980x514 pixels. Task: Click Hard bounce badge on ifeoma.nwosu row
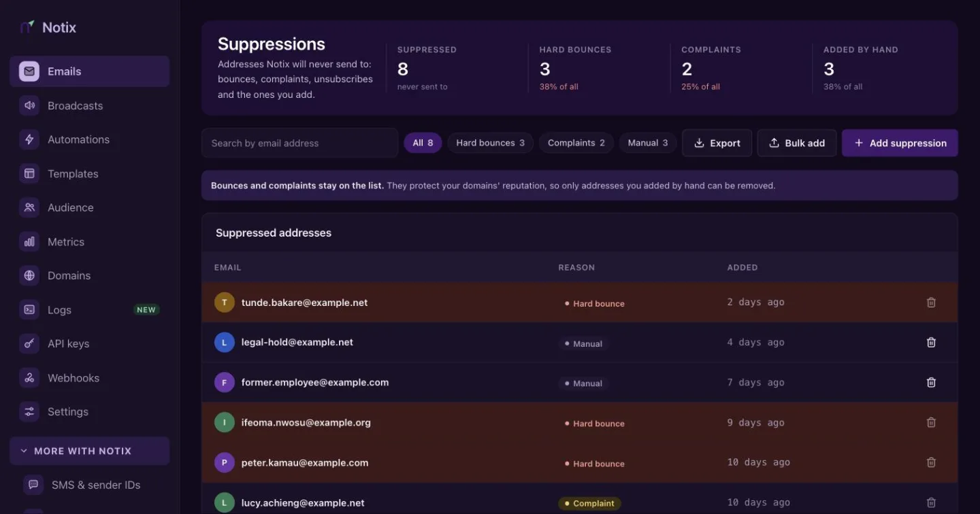tap(594, 423)
